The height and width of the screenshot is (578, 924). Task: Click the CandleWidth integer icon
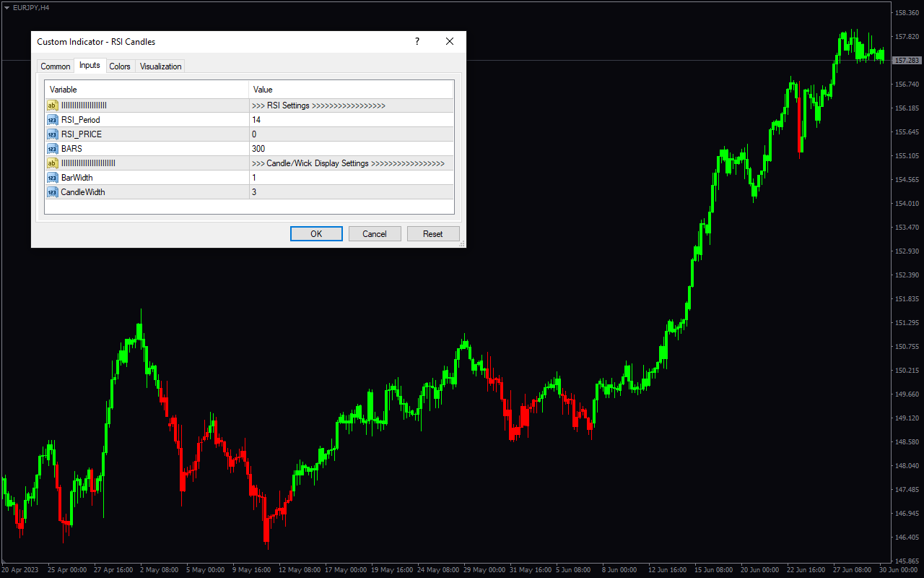[53, 192]
